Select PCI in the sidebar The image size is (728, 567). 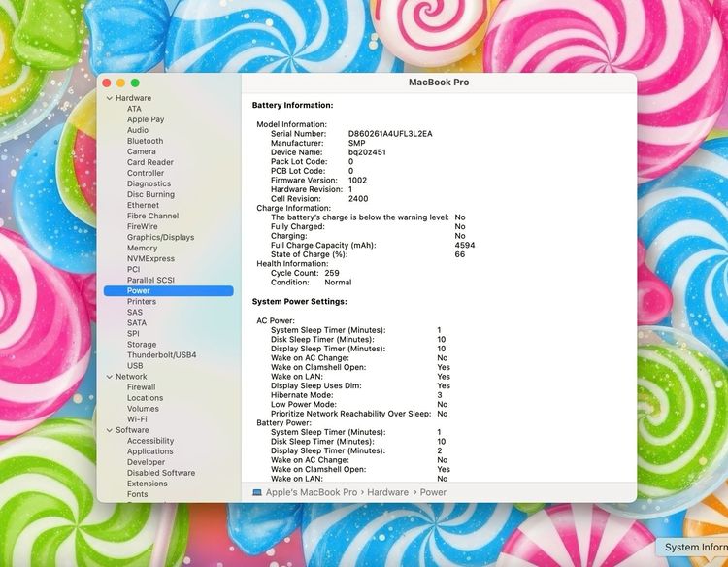coord(133,269)
